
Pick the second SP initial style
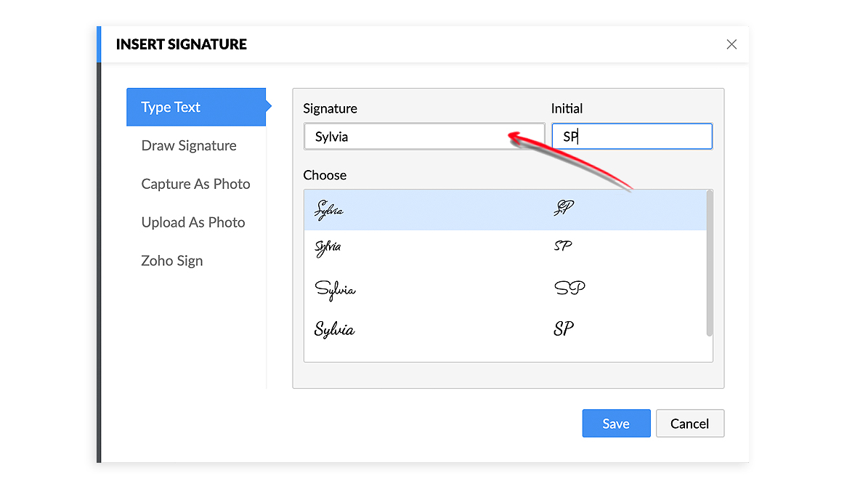(x=563, y=246)
